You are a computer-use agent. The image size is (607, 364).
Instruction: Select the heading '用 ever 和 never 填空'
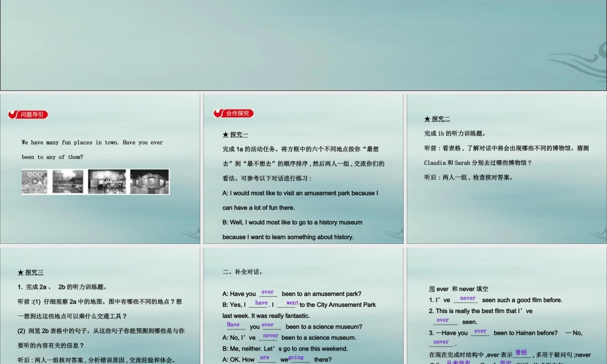coord(458,289)
